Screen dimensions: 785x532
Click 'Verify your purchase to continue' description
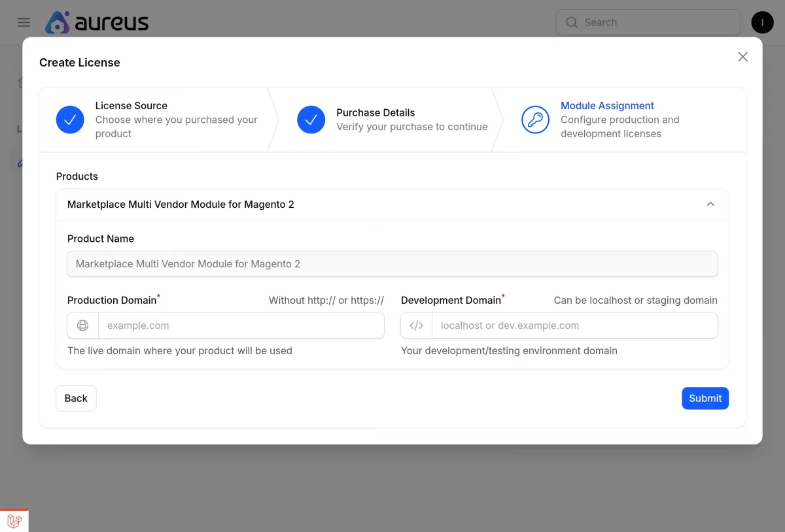pos(412,127)
